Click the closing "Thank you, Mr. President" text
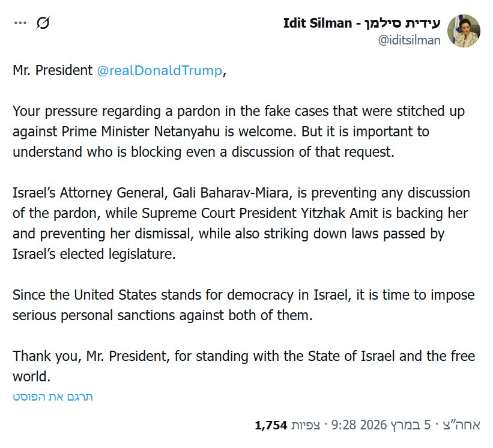This screenshot has height=448, width=493. (91, 357)
